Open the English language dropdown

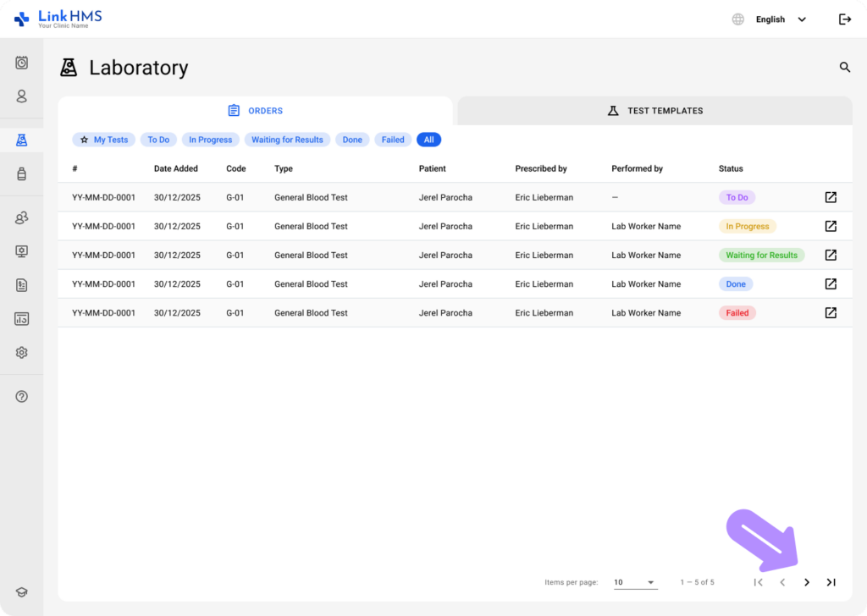tap(779, 19)
